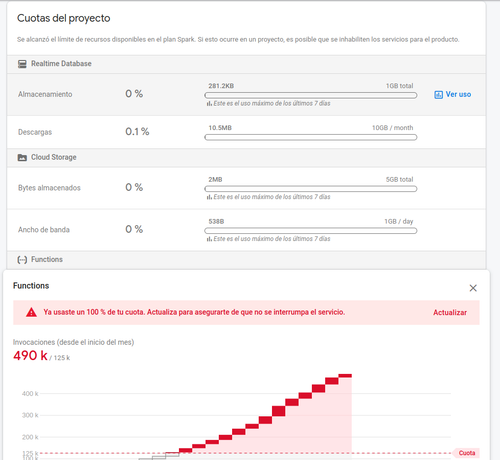The height and width of the screenshot is (460, 500).
Task: Select the Realtime Database section header
Action: pos(246,64)
